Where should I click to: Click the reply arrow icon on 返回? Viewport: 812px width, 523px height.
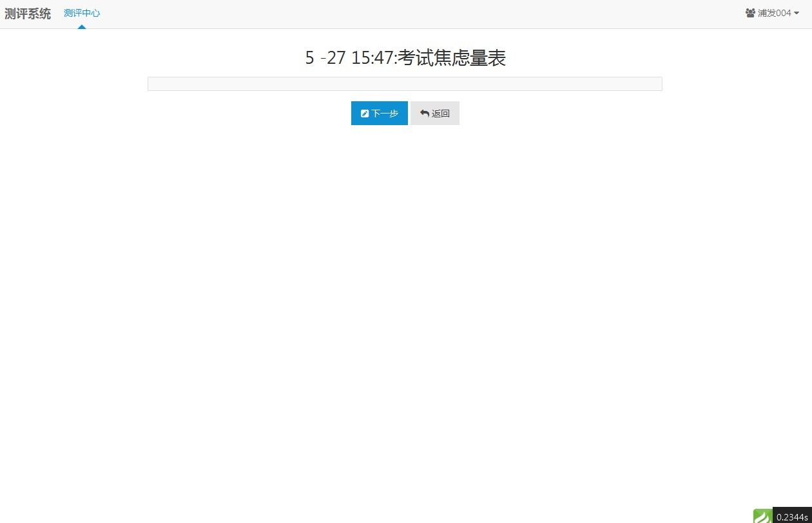(x=424, y=113)
